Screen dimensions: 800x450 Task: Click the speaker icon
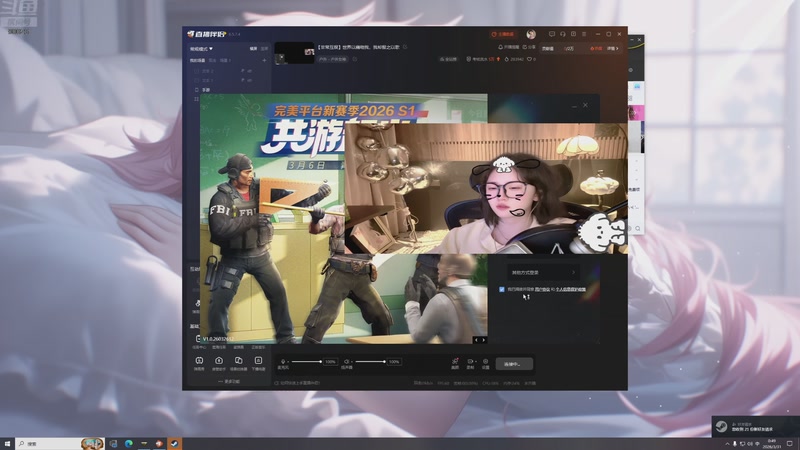[346, 362]
